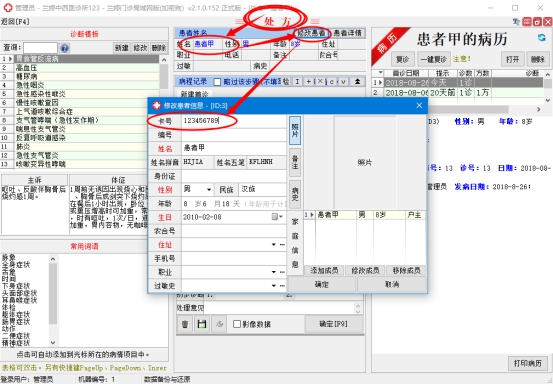Click 数据备份与还原 in the status bar
This screenshot has height=384, width=553.
167,379
